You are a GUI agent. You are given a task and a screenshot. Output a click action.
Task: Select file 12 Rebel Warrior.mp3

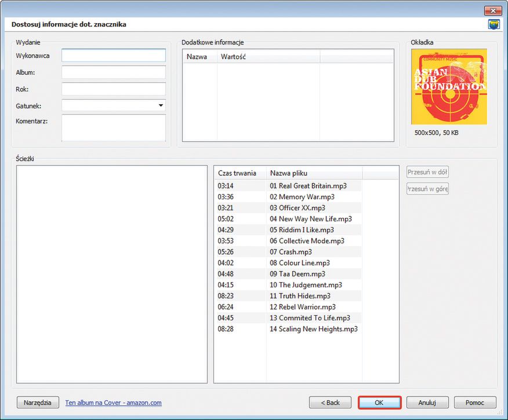[303, 307]
